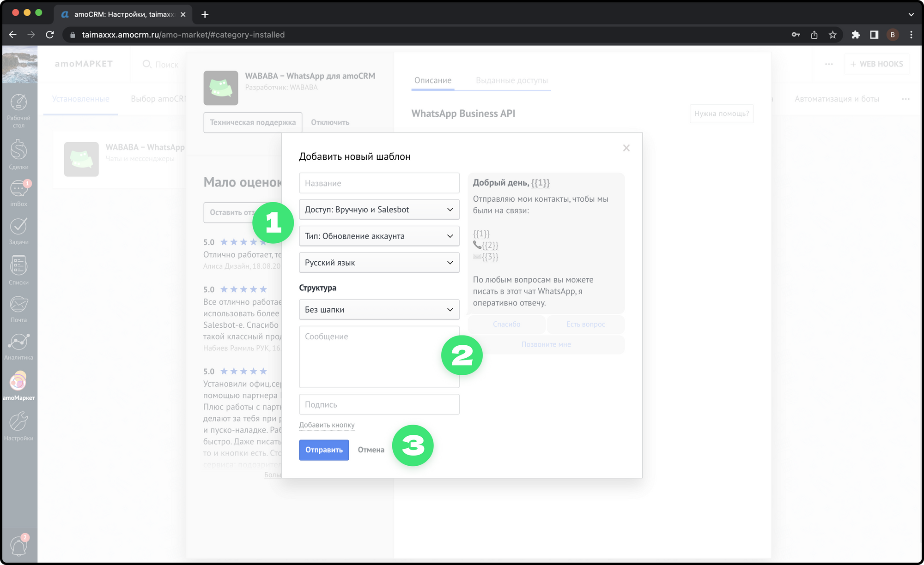Screen dimensions: 924x565
Task: Click the WhatsApp Business API heading
Action: (x=463, y=114)
